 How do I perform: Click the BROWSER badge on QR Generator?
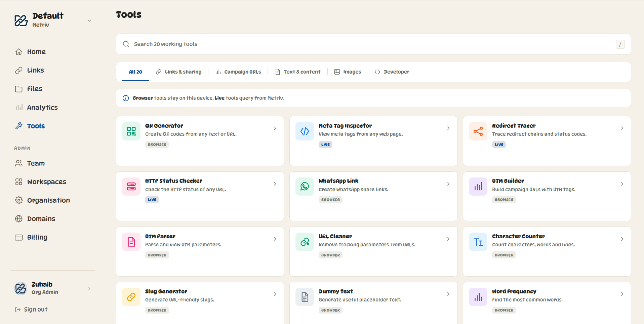[157, 145]
